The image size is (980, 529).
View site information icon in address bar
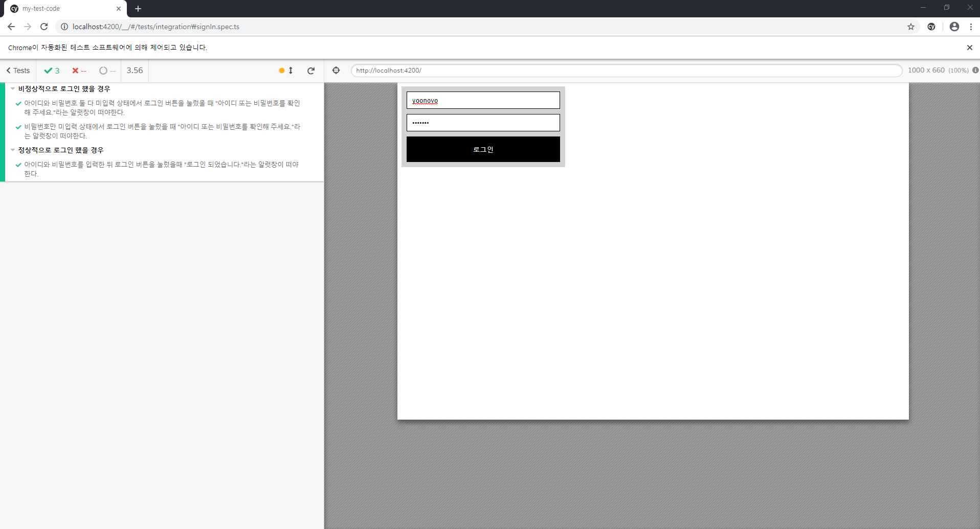[x=64, y=27]
